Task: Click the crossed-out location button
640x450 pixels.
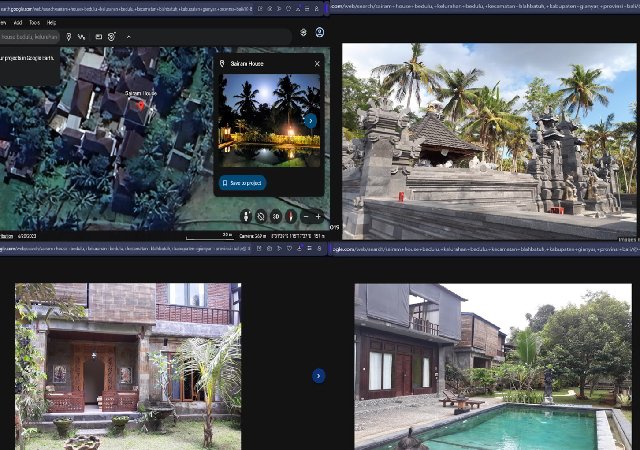Action: [x=261, y=216]
